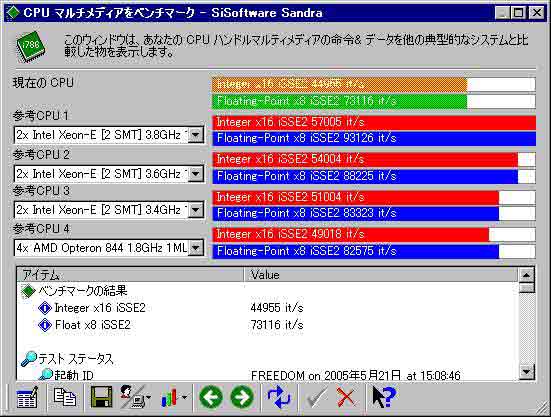Click the red Integer x16 49018 bar

(351, 234)
